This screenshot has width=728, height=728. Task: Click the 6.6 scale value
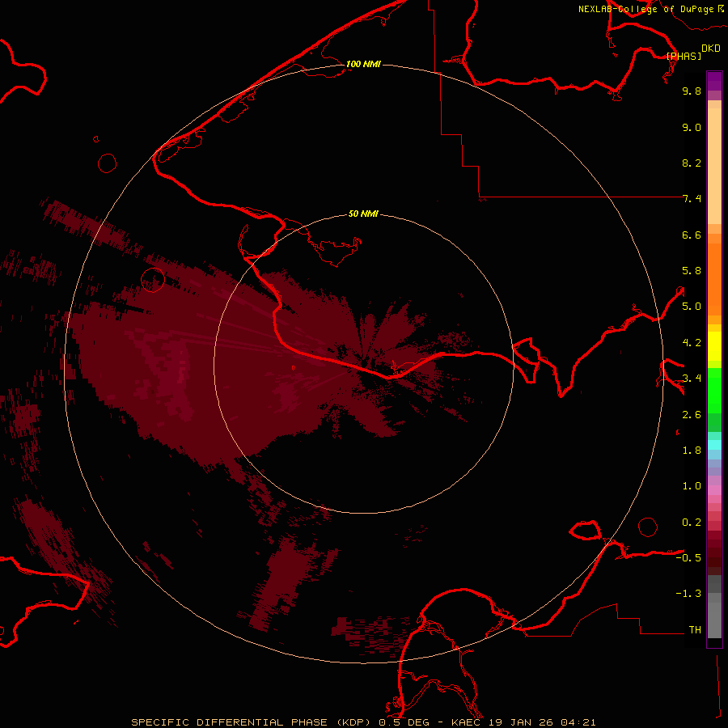[x=692, y=235]
